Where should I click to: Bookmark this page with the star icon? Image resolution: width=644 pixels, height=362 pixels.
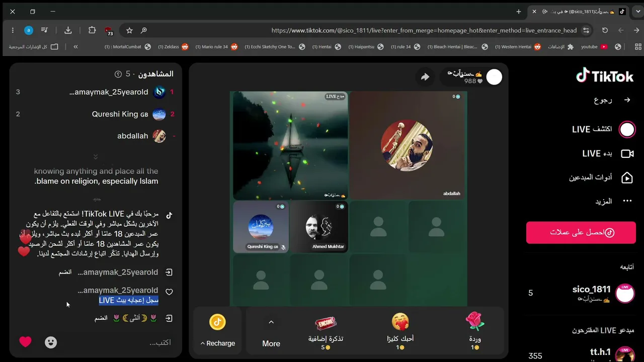point(129,30)
